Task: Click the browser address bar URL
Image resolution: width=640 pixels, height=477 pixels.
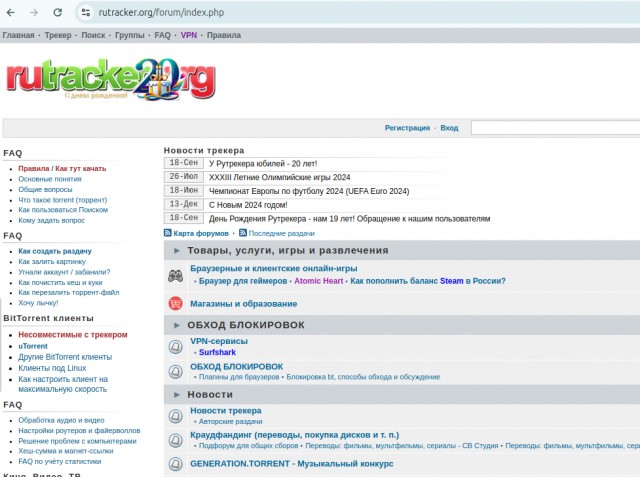Action: click(161, 12)
